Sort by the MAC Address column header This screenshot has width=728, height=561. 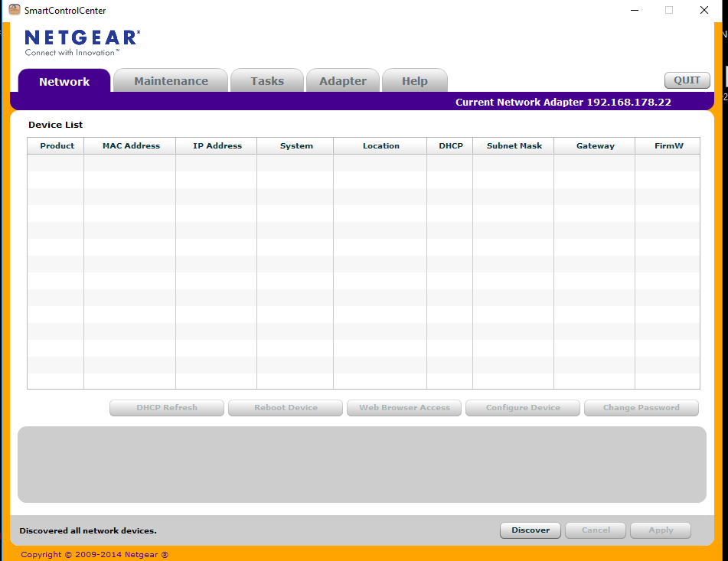point(130,145)
